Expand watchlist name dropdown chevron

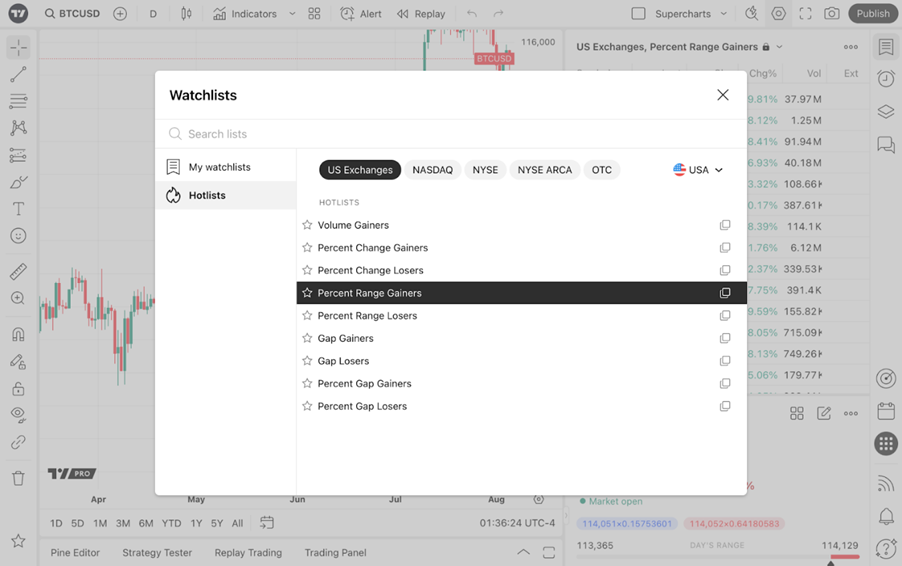pyautogui.click(x=779, y=47)
